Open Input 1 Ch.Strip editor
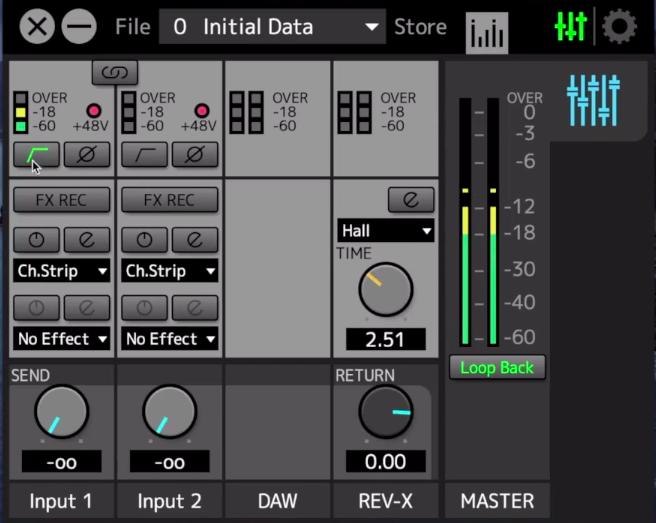 pyautogui.click(x=87, y=239)
